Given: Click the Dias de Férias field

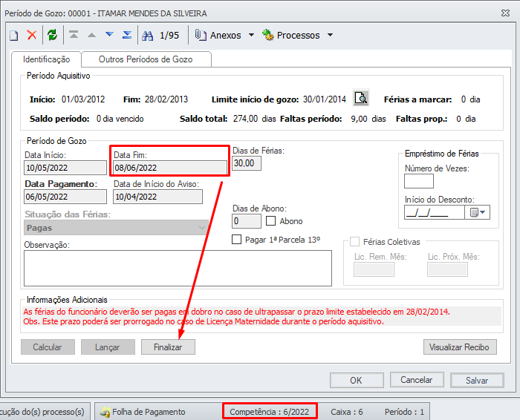Looking at the screenshot, I should tap(247, 163).
